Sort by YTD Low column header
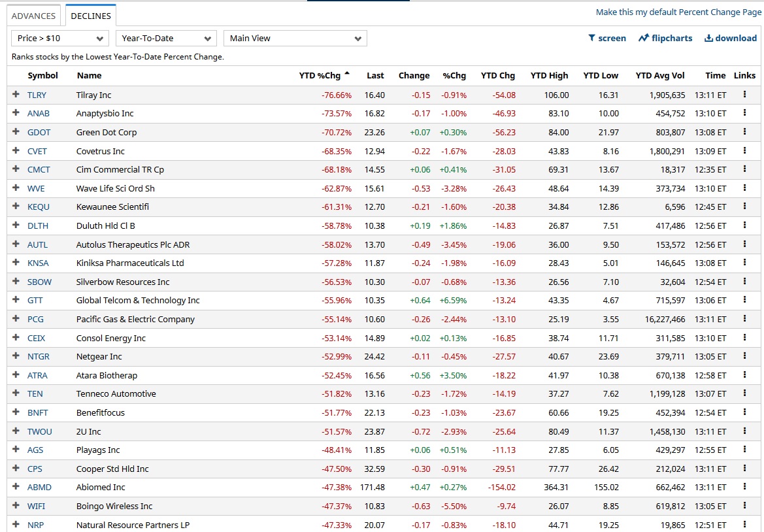The height and width of the screenshot is (532, 764). (x=600, y=76)
